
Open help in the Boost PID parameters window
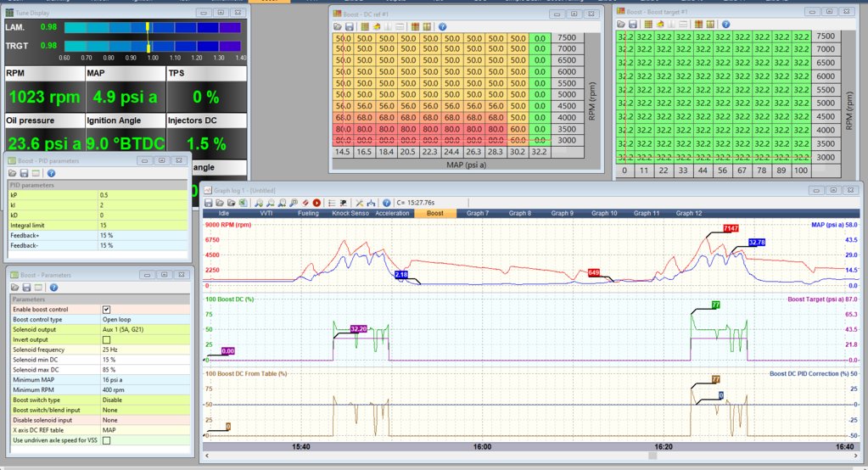(52, 173)
